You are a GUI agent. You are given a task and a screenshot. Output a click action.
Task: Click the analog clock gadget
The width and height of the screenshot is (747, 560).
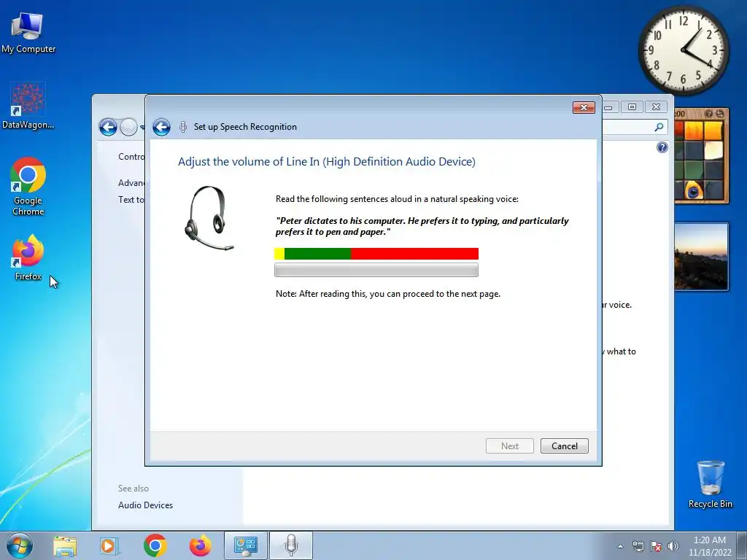[x=683, y=50]
